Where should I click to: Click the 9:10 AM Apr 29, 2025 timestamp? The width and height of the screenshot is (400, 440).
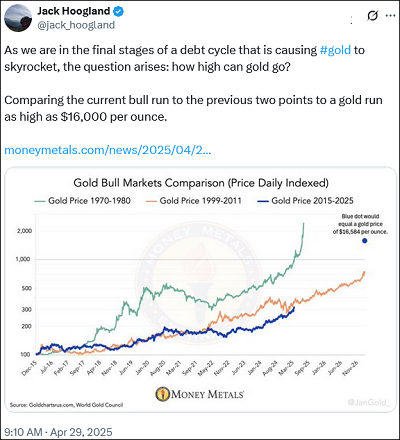click(58, 432)
